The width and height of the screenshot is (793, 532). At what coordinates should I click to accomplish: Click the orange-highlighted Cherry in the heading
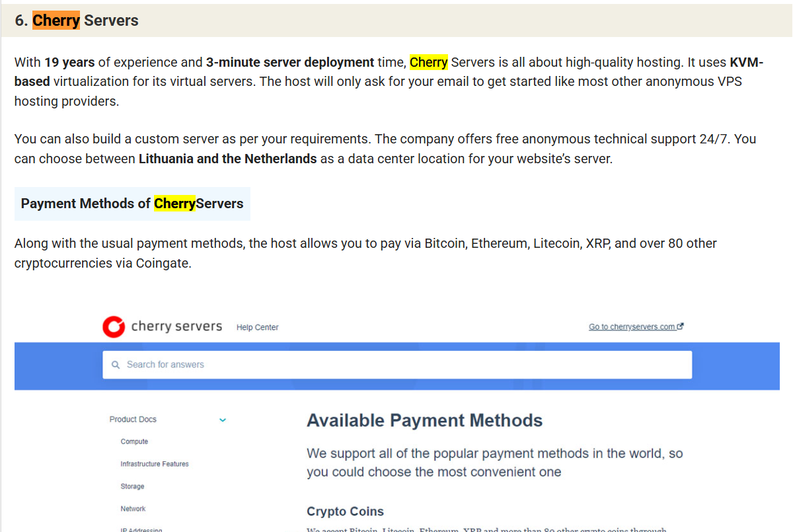(56, 20)
